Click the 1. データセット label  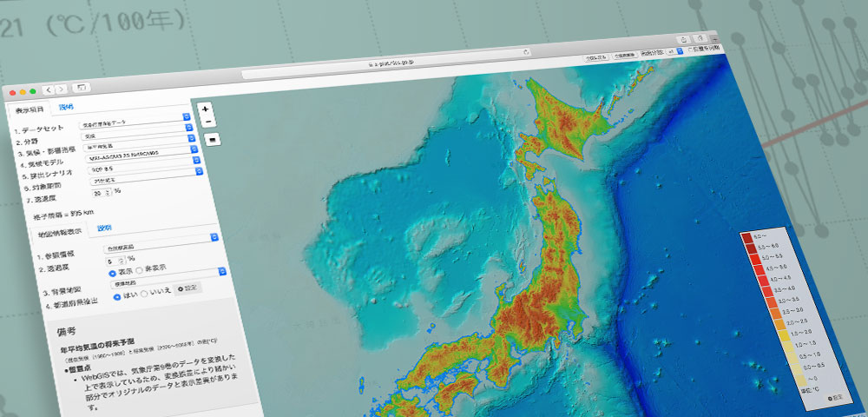click(39, 130)
